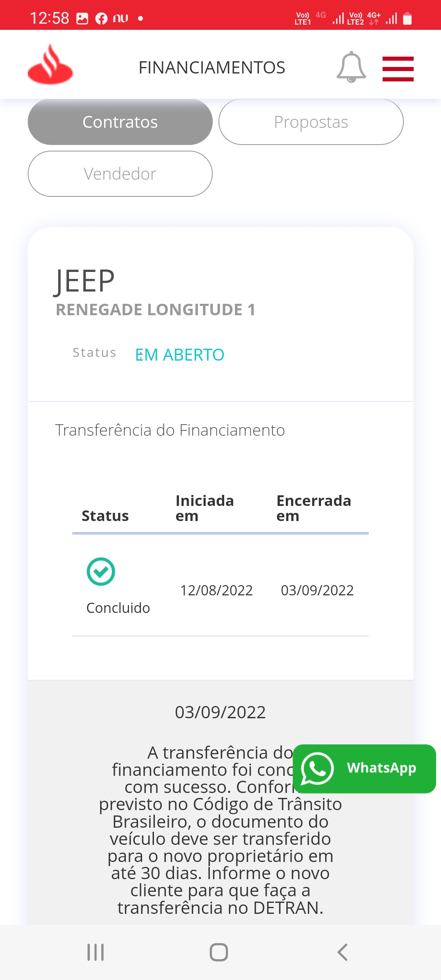Open the notifications bell
441x980 pixels.
pyautogui.click(x=351, y=67)
